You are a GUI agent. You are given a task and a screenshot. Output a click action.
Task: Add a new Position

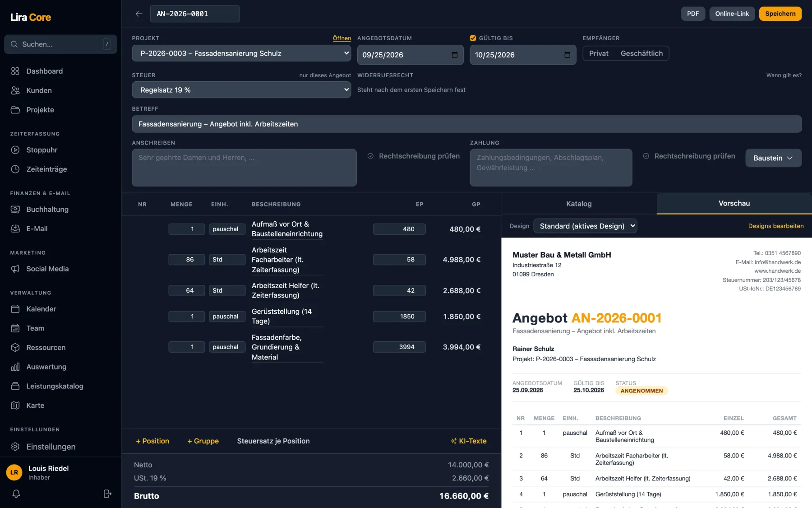(x=152, y=441)
